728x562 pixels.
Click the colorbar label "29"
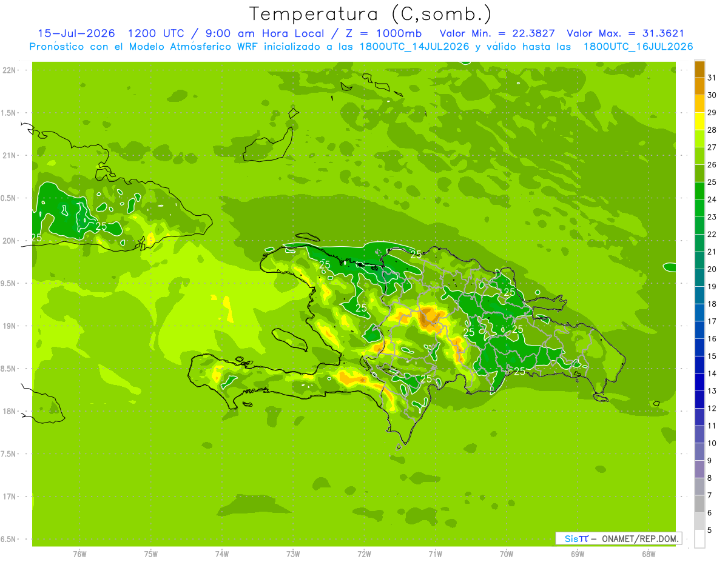click(712, 112)
